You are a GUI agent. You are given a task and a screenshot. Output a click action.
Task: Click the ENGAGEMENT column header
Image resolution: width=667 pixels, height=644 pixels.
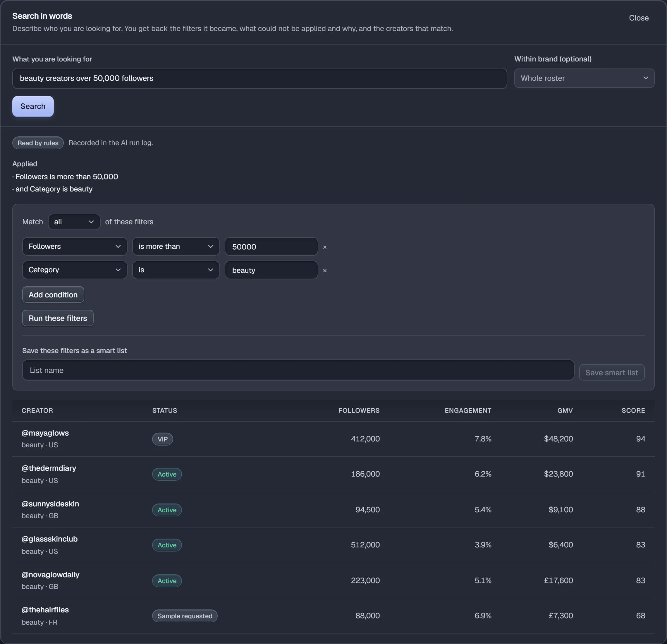click(468, 410)
